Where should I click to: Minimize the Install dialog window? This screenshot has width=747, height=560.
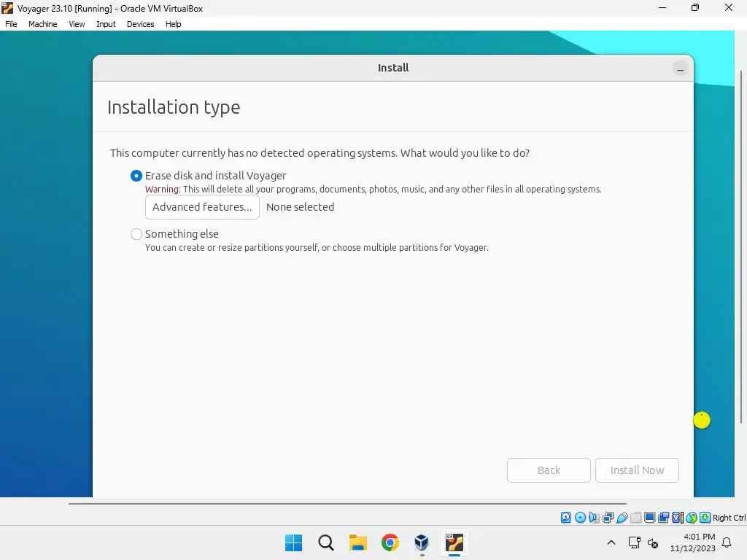pyautogui.click(x=681, y=69)
